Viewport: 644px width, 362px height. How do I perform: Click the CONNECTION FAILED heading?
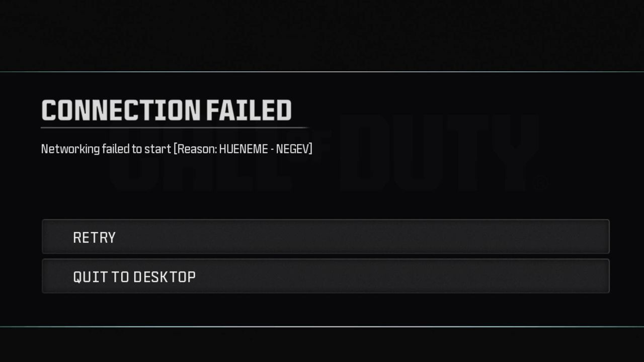pos(166,111)
